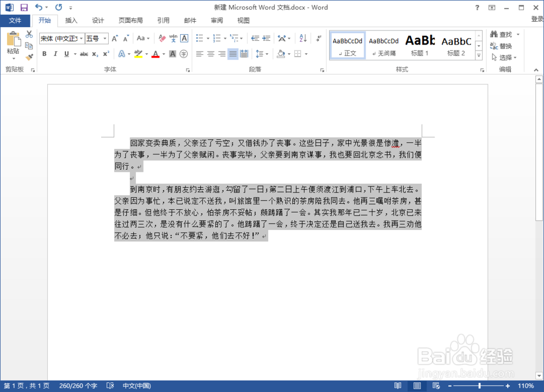The height and width of the screenshot is (392, 544).
Task: Sort the selected paragraphs
Action: point(303,39)
